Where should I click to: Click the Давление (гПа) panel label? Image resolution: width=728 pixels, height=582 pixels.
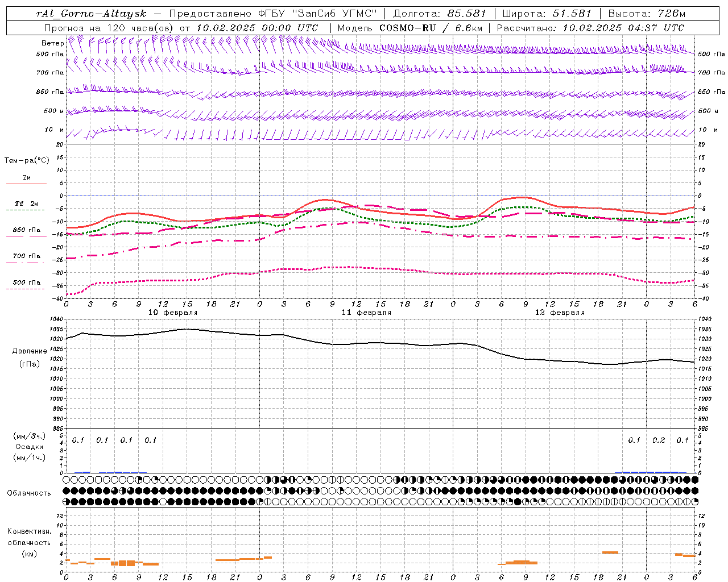click(x=30, y=357)
